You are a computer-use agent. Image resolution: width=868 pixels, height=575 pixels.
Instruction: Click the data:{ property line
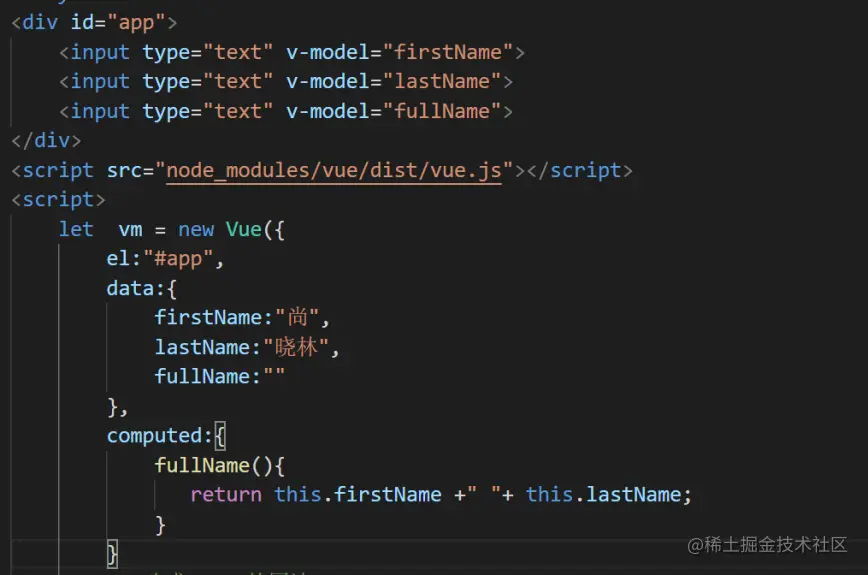click(x=142, y=288)
